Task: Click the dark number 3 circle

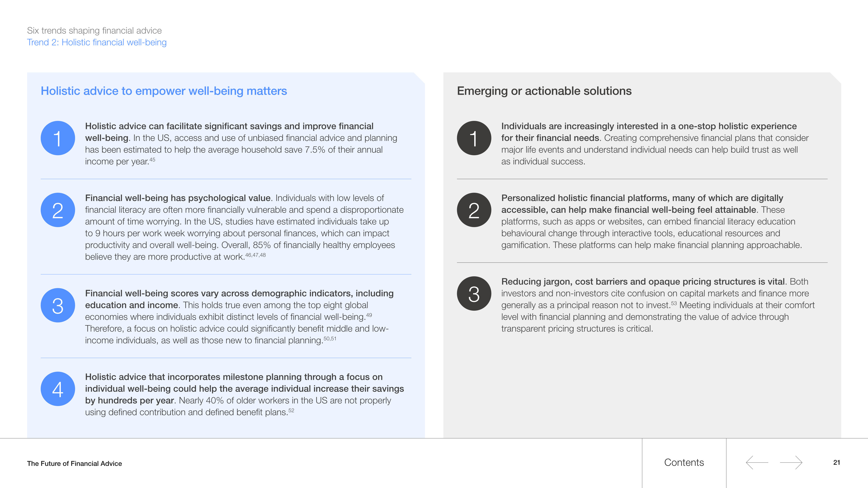Action: coord(474,293)
